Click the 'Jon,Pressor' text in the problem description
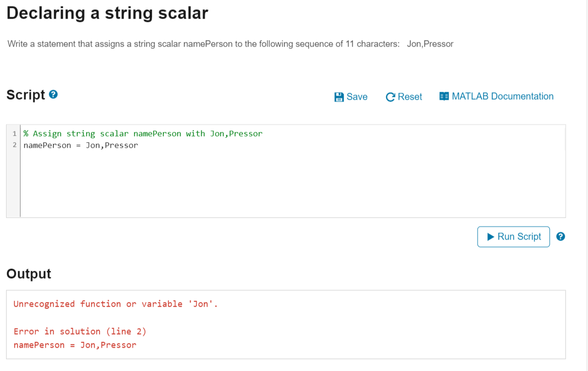This screenshot has width=588, height=371. click(430, 44)
